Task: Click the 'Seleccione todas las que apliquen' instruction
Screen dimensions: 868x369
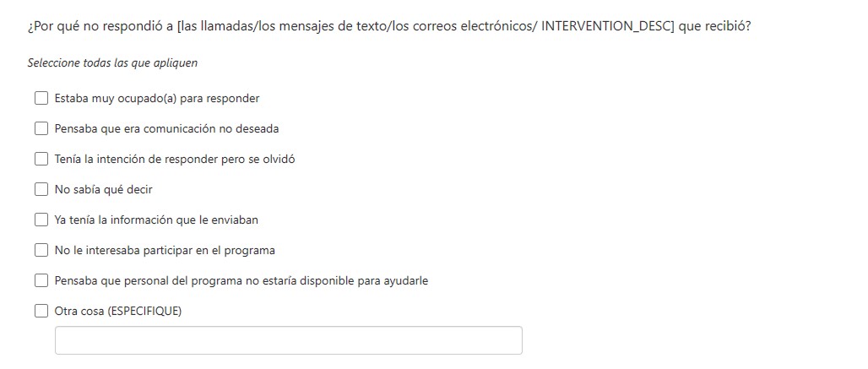Action: pyautogui.click(x=112, y=63)
